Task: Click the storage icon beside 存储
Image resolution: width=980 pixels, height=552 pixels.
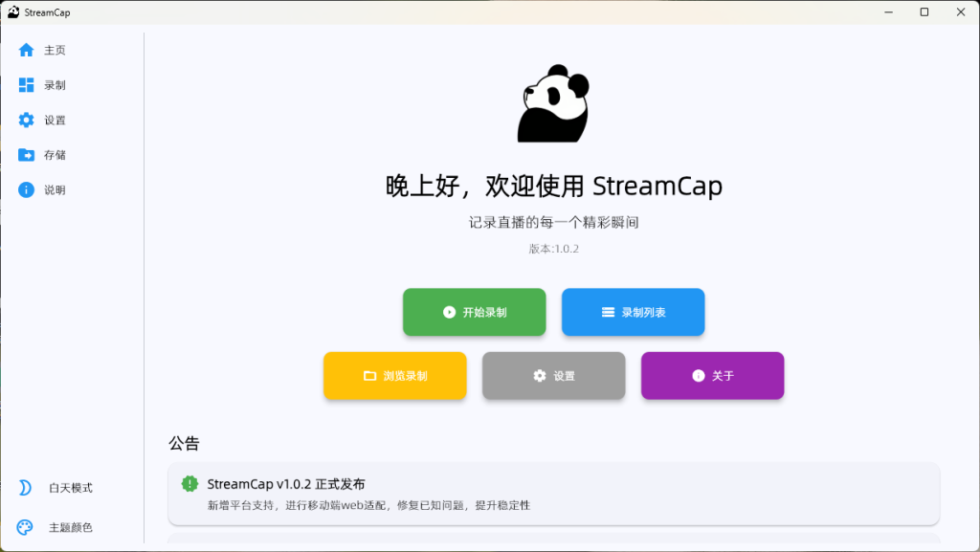Action: [x=27, y=154]
